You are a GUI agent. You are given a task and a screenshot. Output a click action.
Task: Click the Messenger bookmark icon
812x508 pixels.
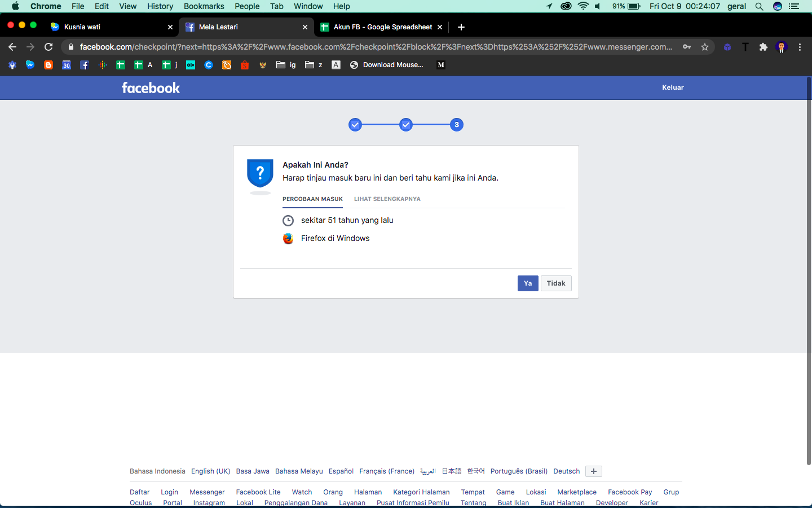(x=30, y=65)
